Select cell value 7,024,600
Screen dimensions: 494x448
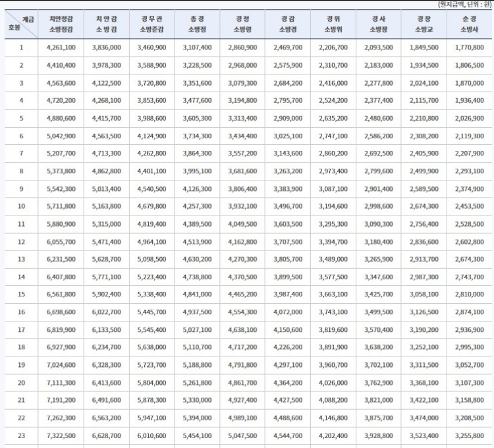61,365
